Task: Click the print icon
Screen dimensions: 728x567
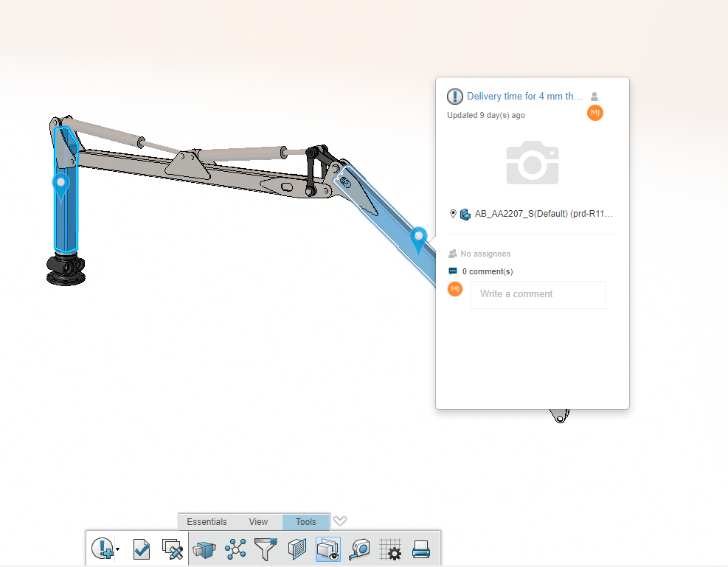Action: (x=420, y=549)
